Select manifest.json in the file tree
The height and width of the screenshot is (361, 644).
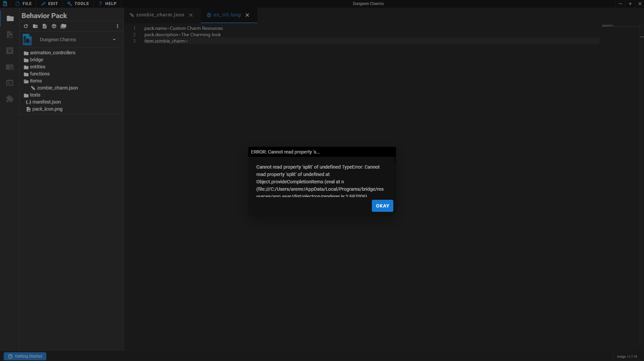46,102
